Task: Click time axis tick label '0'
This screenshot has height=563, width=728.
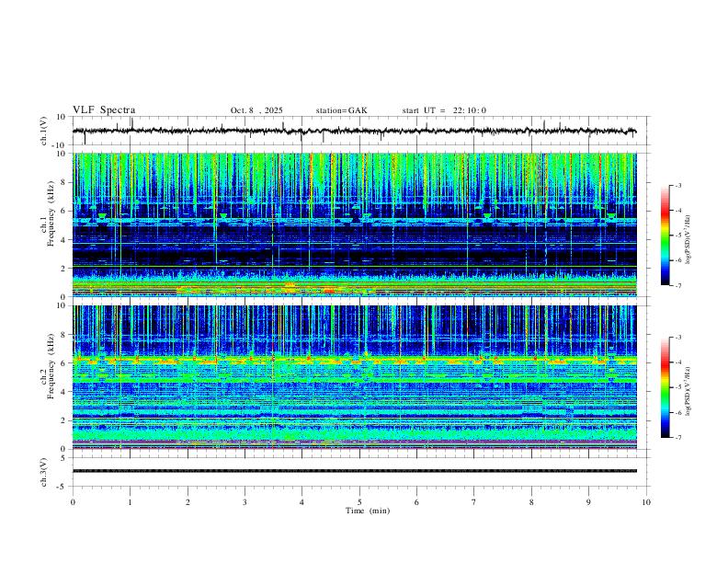Action: (x=73, y=502)
